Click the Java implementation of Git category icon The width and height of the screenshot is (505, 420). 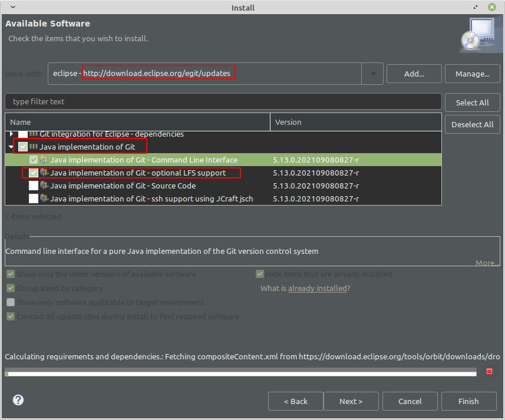click(x=34, y=147)
